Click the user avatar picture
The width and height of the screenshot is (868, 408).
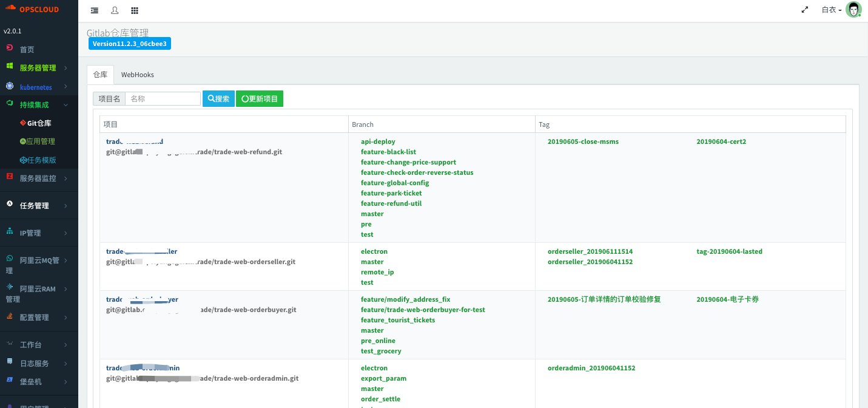[853, 10]
